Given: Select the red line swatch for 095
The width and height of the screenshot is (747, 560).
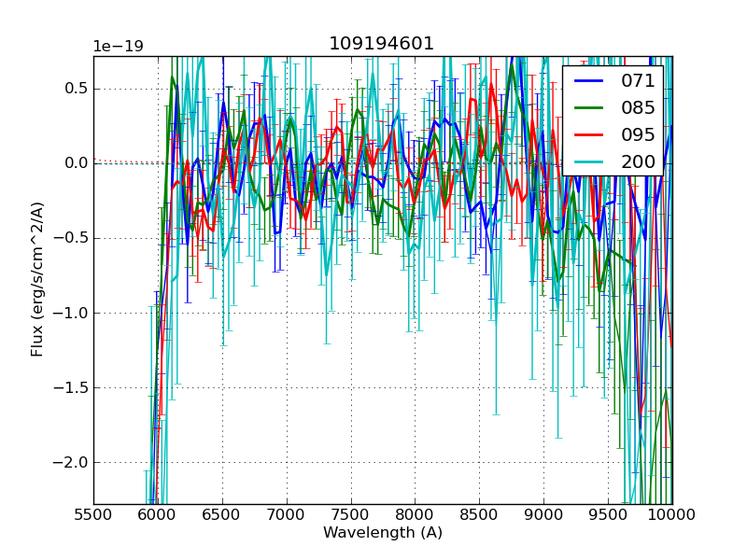Looking at the screenshot, I should click(x=588, y=134).
